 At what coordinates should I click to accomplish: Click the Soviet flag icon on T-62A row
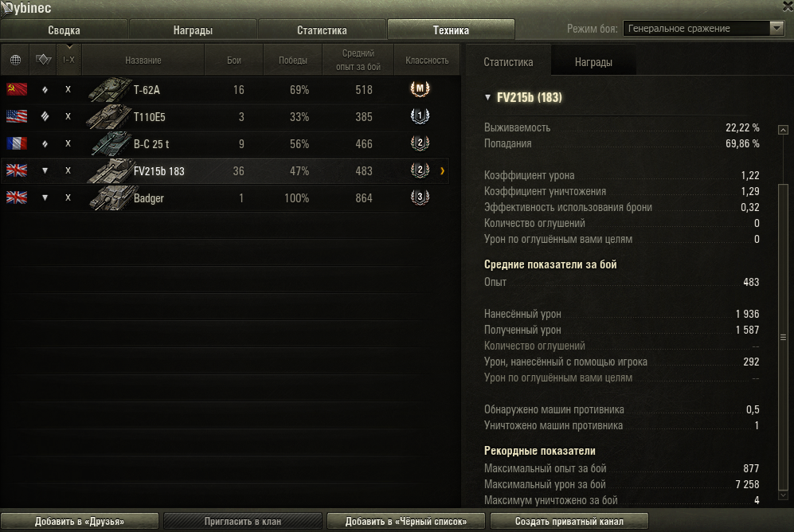[x=17, y=89]
